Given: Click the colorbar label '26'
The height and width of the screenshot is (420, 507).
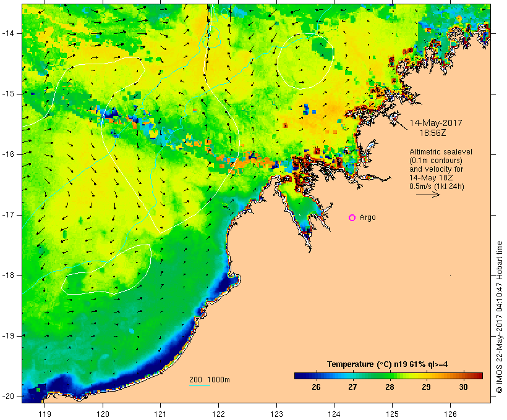Looking at the screenshot, I should pyautogui.click(x=316, y=387).
